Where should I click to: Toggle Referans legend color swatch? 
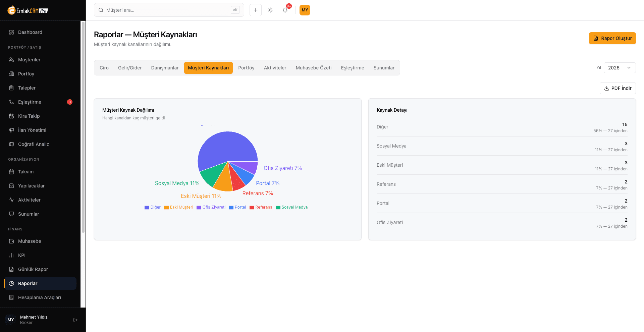click(x=252, y=208)
